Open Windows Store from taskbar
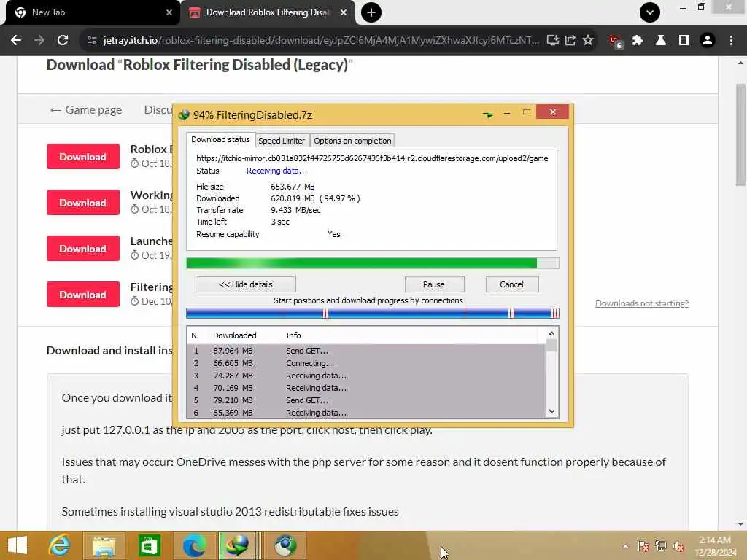747x560 pixels. tap(149, 545)
